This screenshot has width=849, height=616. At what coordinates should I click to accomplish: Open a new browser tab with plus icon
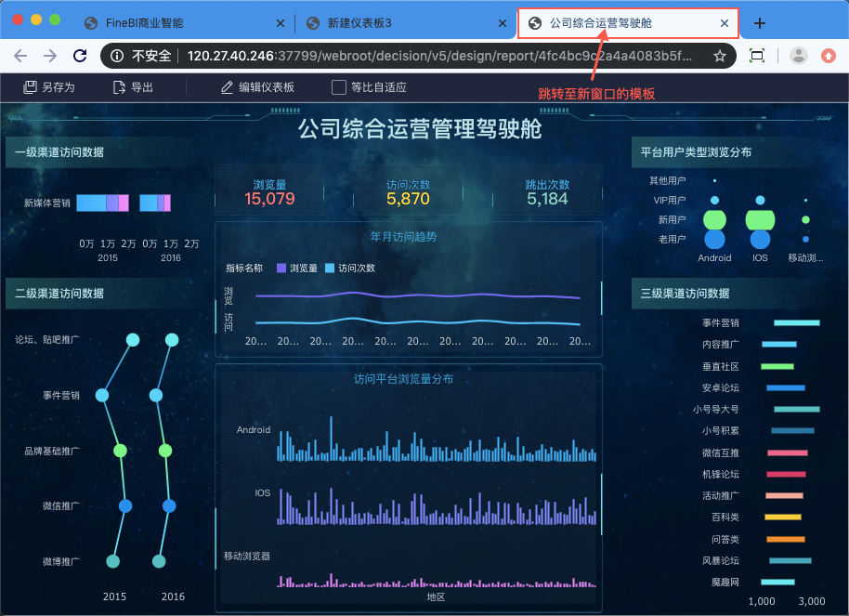coord(760,23)
